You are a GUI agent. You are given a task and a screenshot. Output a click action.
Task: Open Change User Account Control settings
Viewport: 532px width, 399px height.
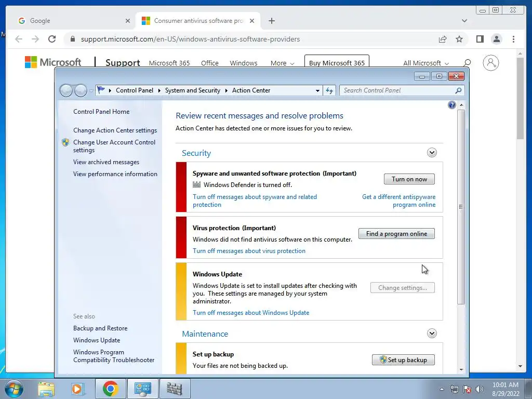(x=114, y=146)
